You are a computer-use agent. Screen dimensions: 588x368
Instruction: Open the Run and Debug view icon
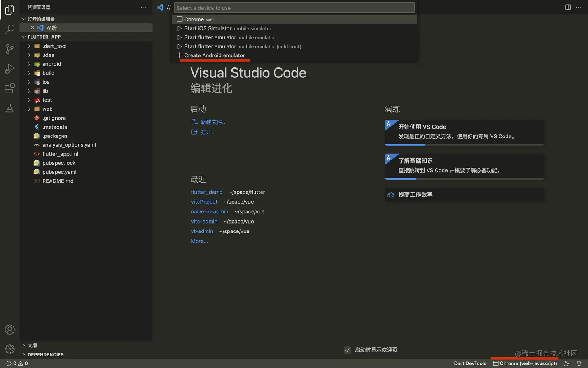(10, 69)
